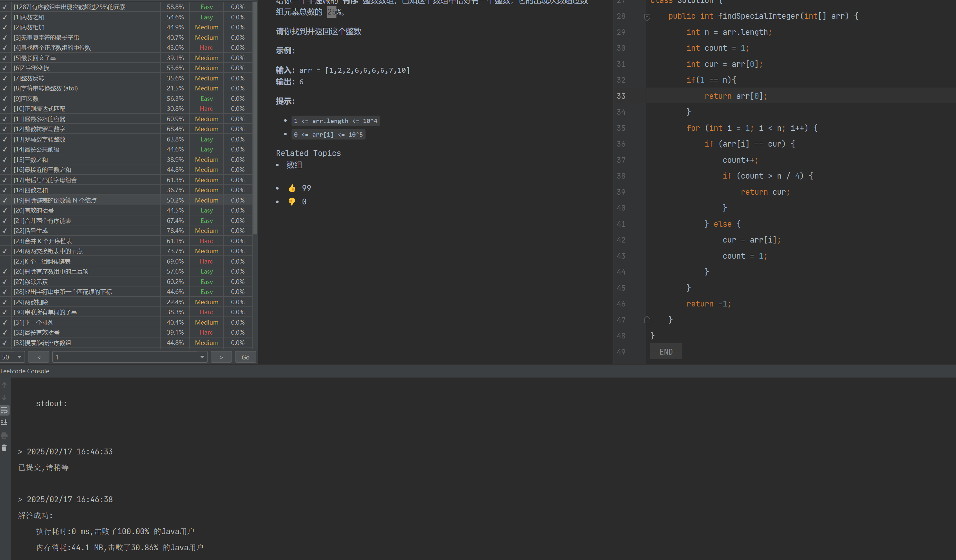This screenshot has height=560, width=956.
Task: Toggle soft-wrap in Leetcode Console
Action: [x=5, y=410]
